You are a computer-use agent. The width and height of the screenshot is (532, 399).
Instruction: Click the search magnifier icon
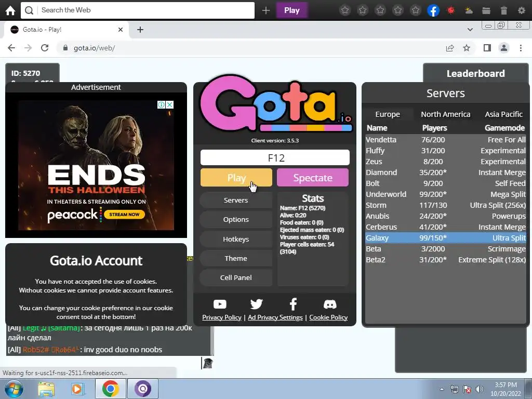(x=29, y=10)
